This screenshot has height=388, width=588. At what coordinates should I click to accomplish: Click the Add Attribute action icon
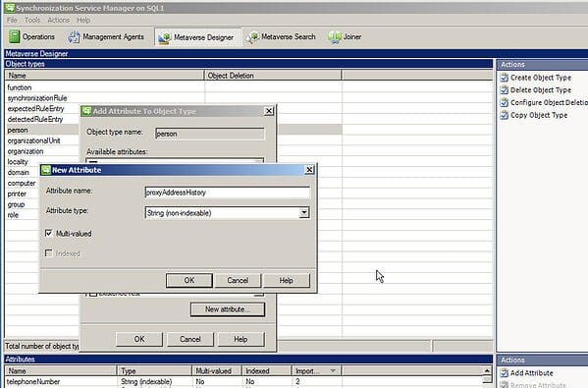[505, 373]
